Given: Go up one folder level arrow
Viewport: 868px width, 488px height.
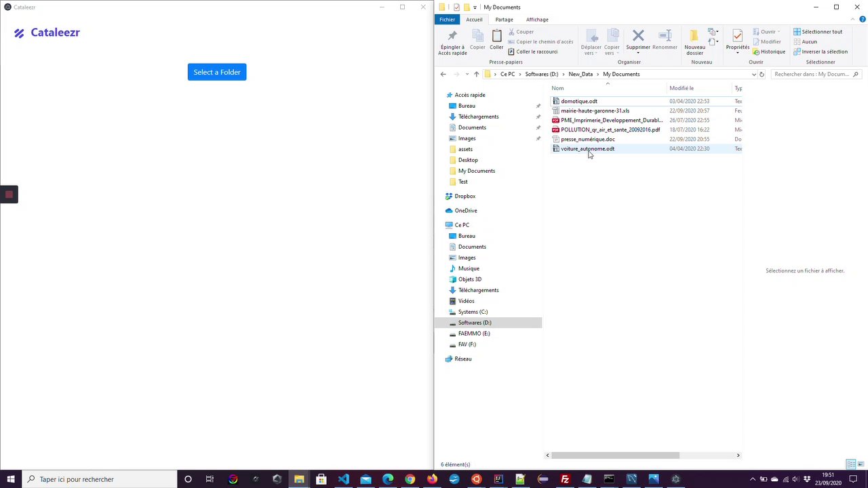Looking at the screenshot, I should [476, 75].
